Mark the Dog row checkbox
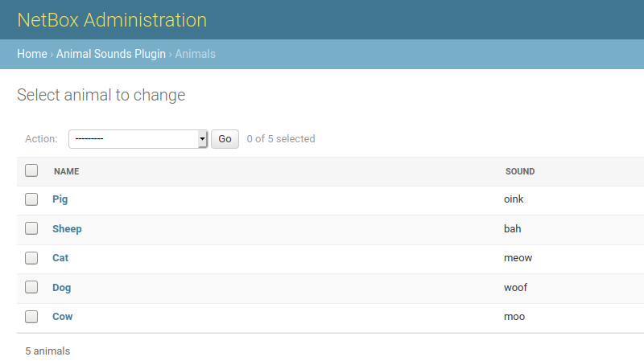The height and width of the screenshot is (361, 644). pos(31,287)
